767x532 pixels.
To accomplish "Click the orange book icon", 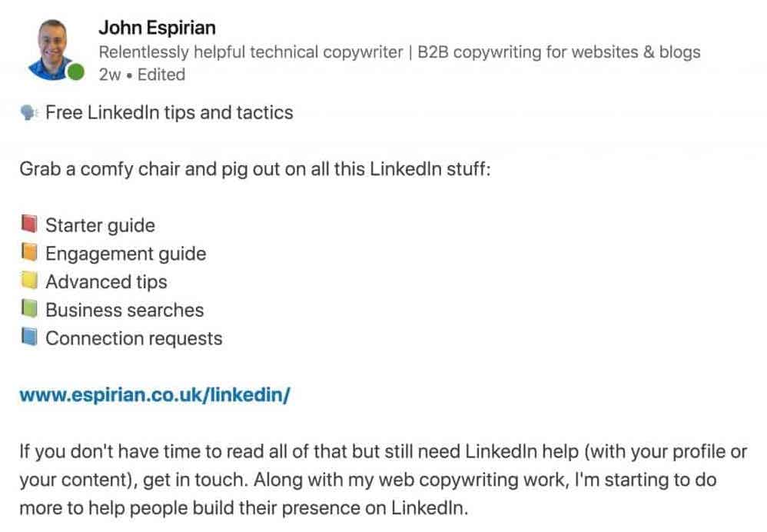I will (x=29, y=253).
